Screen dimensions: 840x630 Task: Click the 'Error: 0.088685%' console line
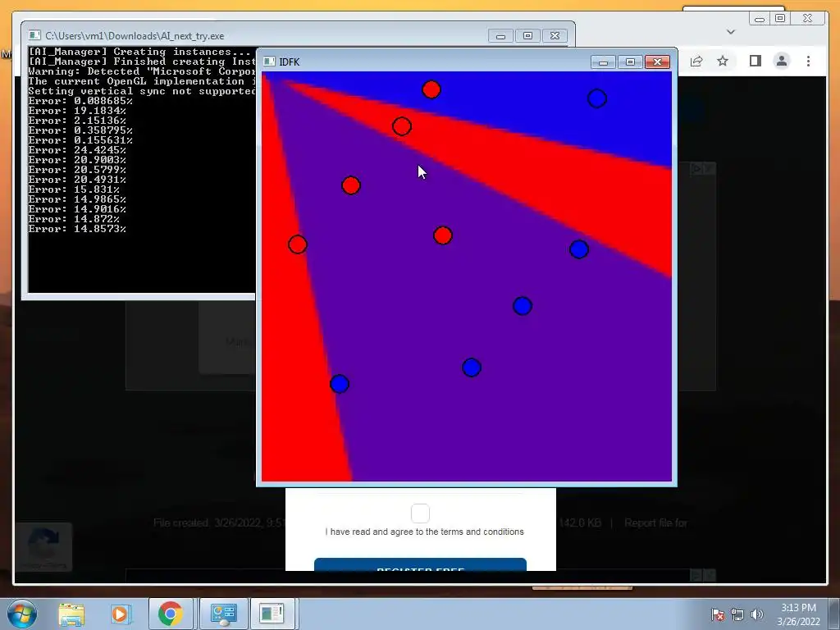[80, 101]
